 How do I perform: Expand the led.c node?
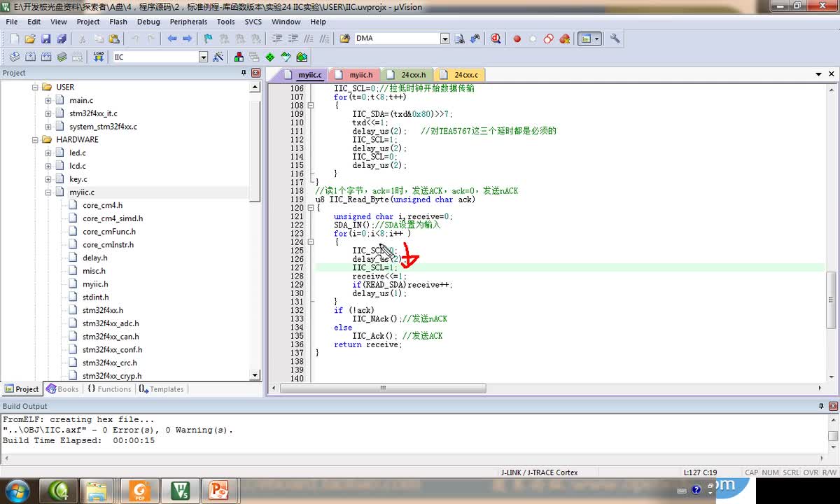pos(48,153)
